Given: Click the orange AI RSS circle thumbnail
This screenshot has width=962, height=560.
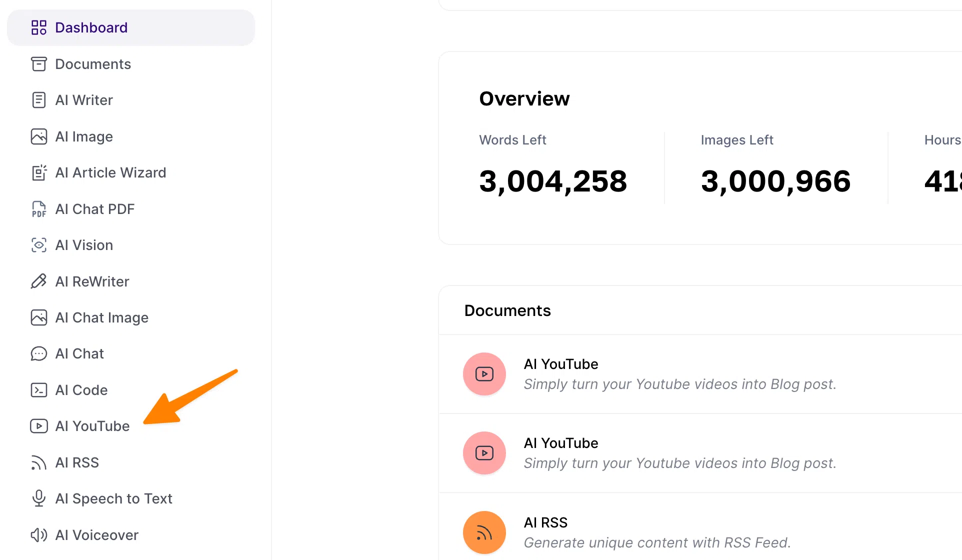Looking at the screenshot, I should (x=483, y=532).
